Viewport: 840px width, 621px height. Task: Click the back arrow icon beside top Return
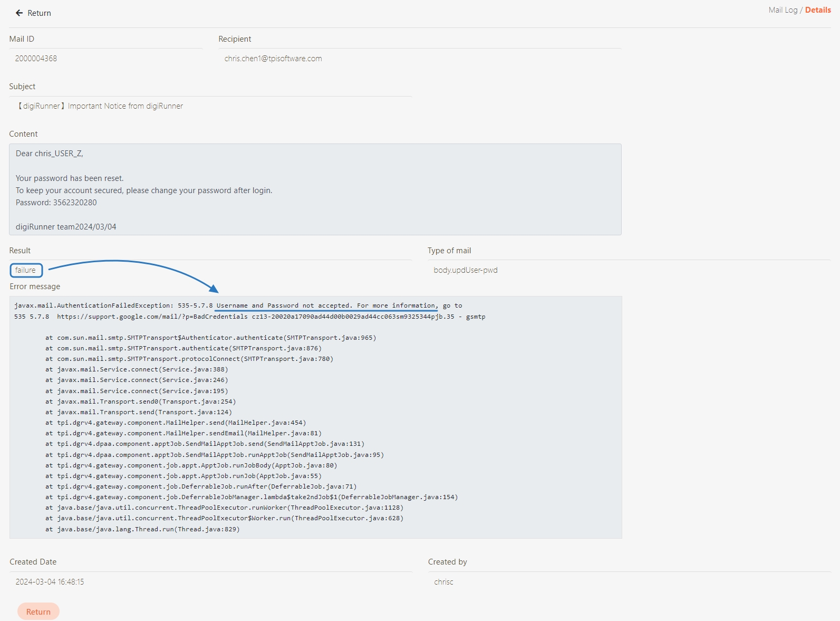click(x=19, y=13)
